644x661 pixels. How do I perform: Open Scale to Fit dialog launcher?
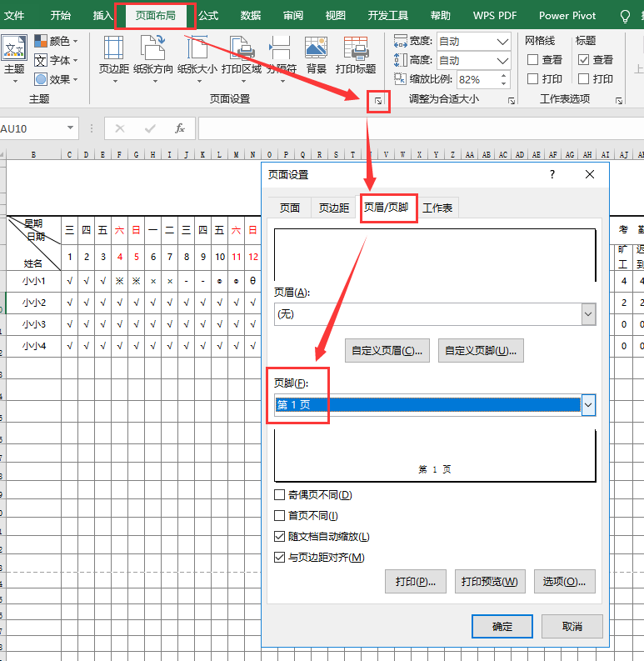tap(512, 101)
